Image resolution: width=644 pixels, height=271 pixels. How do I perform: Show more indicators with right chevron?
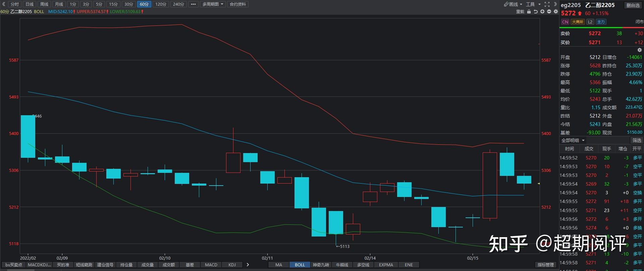(248, 265)
